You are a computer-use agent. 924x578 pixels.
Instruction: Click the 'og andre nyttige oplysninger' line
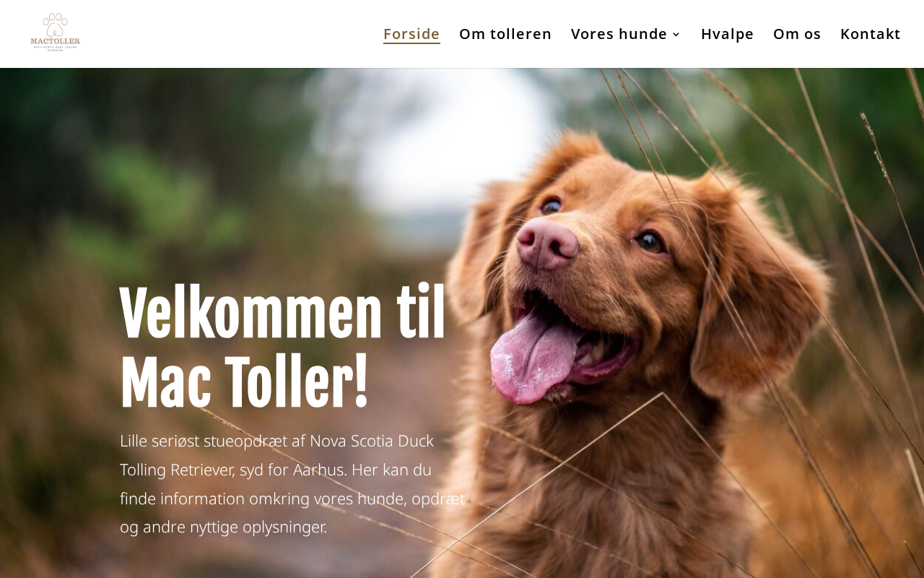click(223, 527)
